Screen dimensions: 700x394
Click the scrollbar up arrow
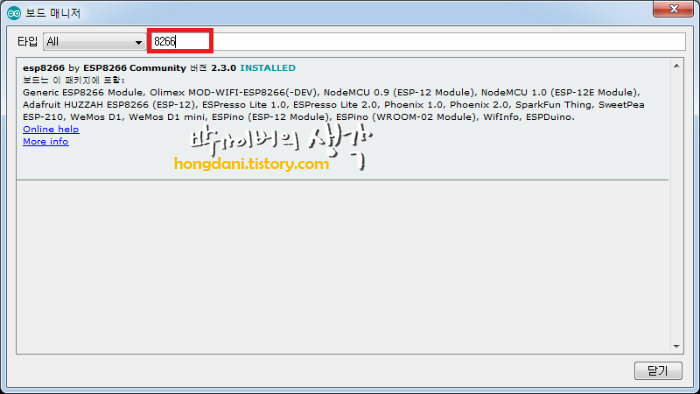(x=676, y=66)
